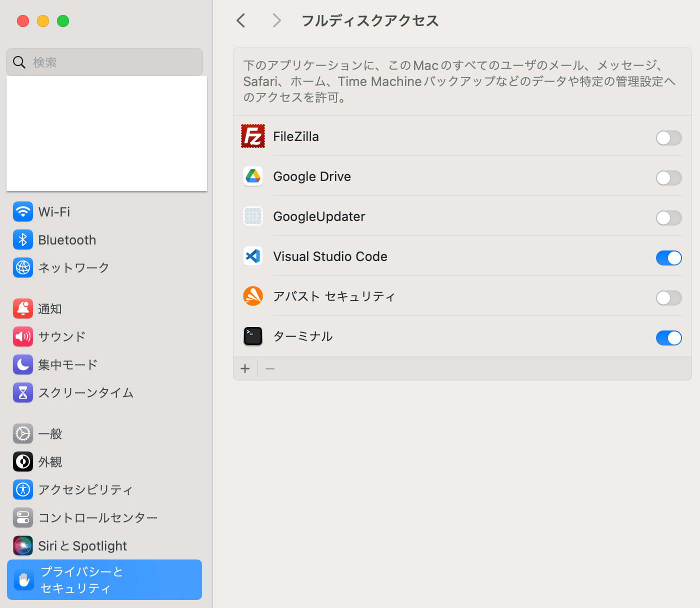Open 集中モード settings
The height and width of the screenshot is (608, 700).
click(104, 364)
